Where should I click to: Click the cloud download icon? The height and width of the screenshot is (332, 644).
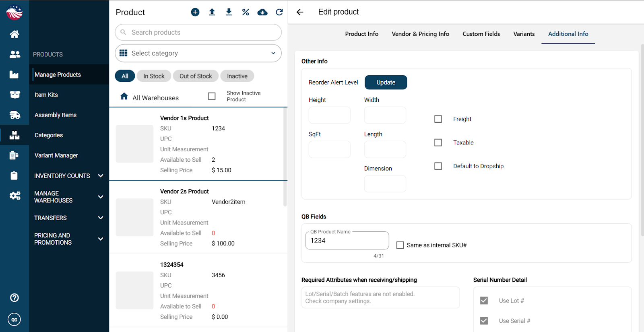pyautogui.click(x=262, y=12)
